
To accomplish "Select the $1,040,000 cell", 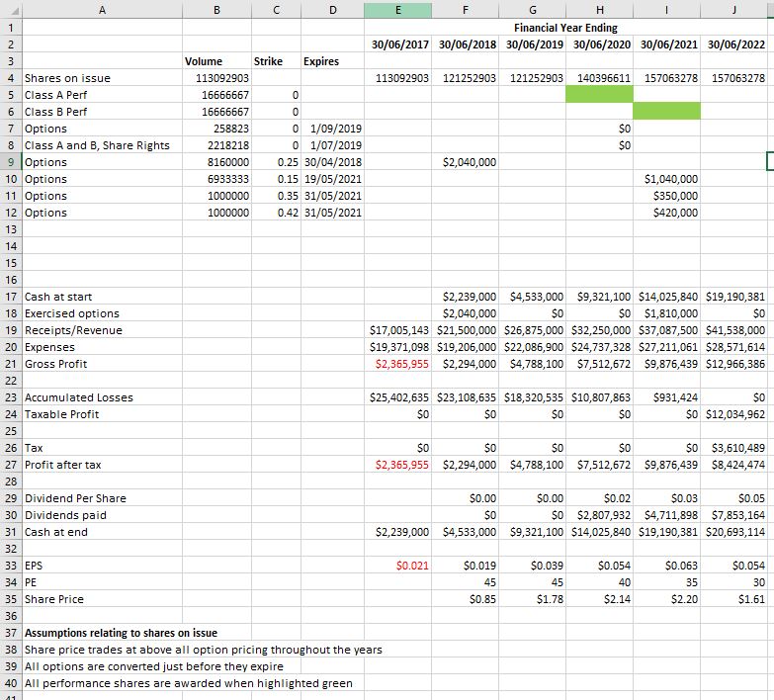I will [666, 179].
